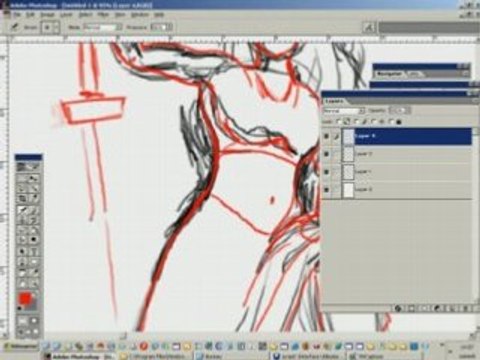Screen dimensions: 480x360
Task: Open the Pressure slider arrow
Action: pyautogui.click(x=169, y=27)
